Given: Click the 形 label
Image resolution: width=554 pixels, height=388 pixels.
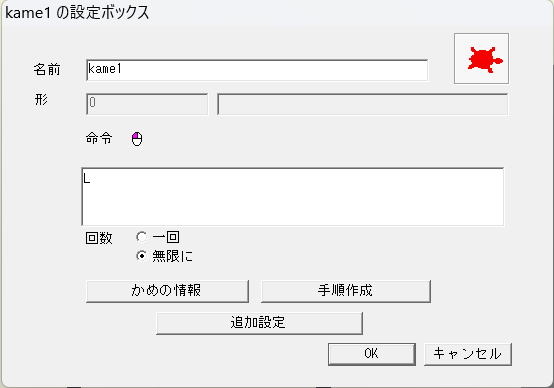Looking at the screenshot, I should tap(41, 100).
